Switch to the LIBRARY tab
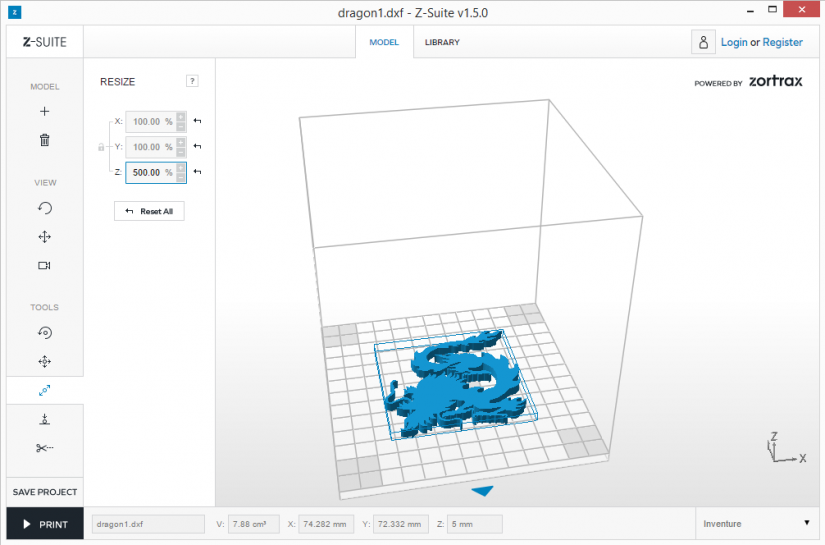Viewport: 825px width, 545px height. [442, 42]
